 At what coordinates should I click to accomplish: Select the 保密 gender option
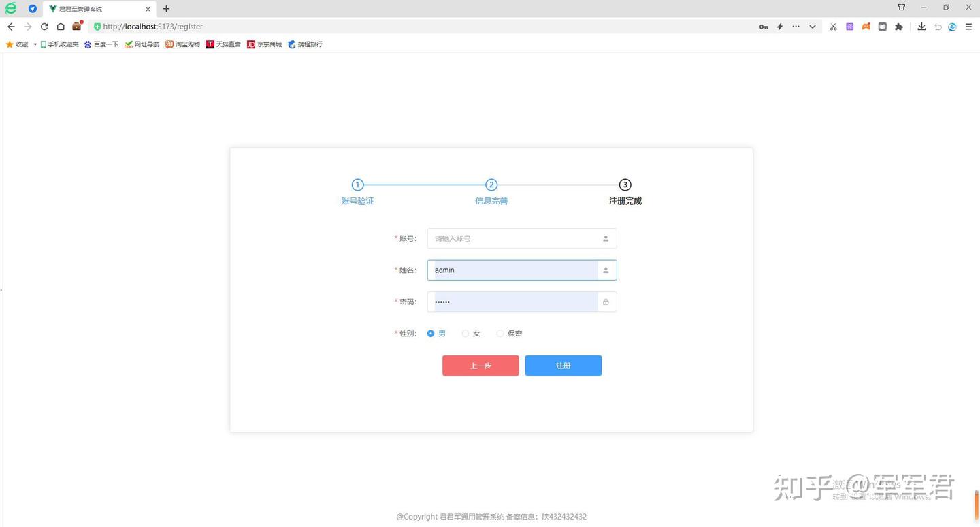point(500,333)
